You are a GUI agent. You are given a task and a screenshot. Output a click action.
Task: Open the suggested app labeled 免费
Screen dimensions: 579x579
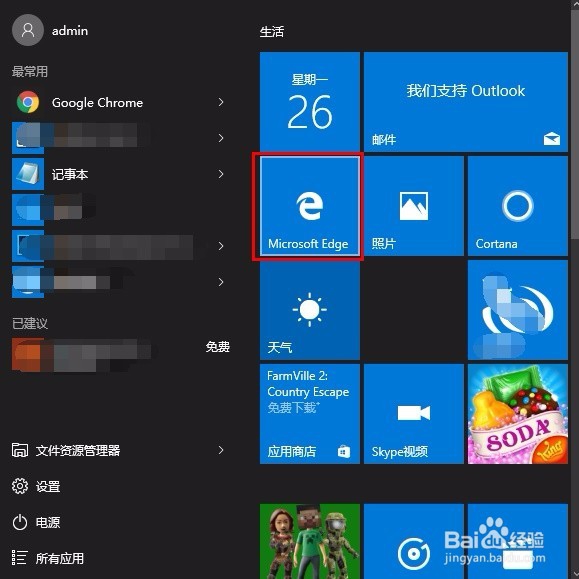(120, 354)
